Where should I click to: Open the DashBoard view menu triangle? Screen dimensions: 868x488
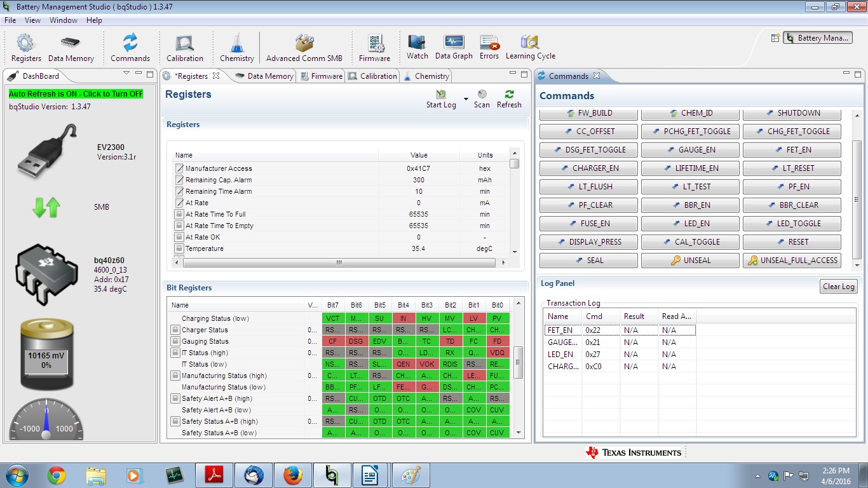click(126, 74)
